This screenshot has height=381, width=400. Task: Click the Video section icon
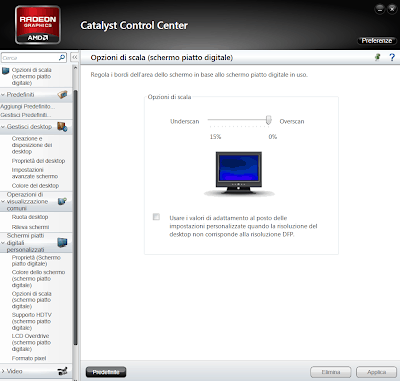pos(62,371)
